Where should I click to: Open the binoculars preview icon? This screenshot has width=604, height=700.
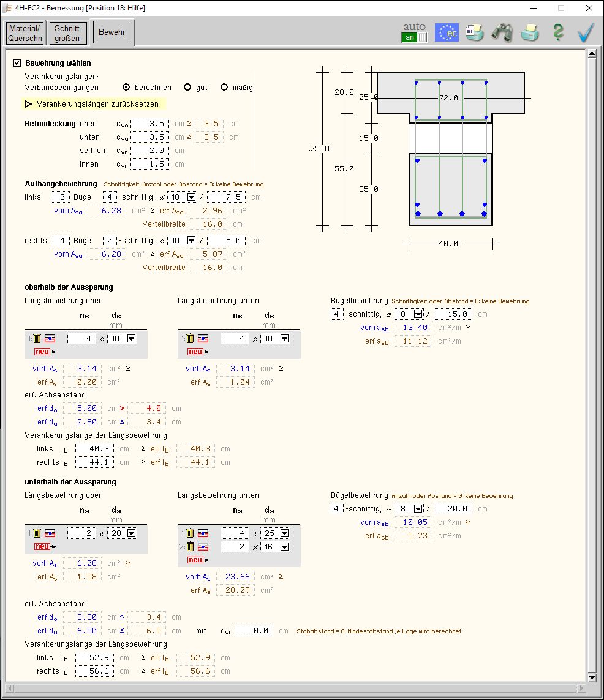click(502, 32)
